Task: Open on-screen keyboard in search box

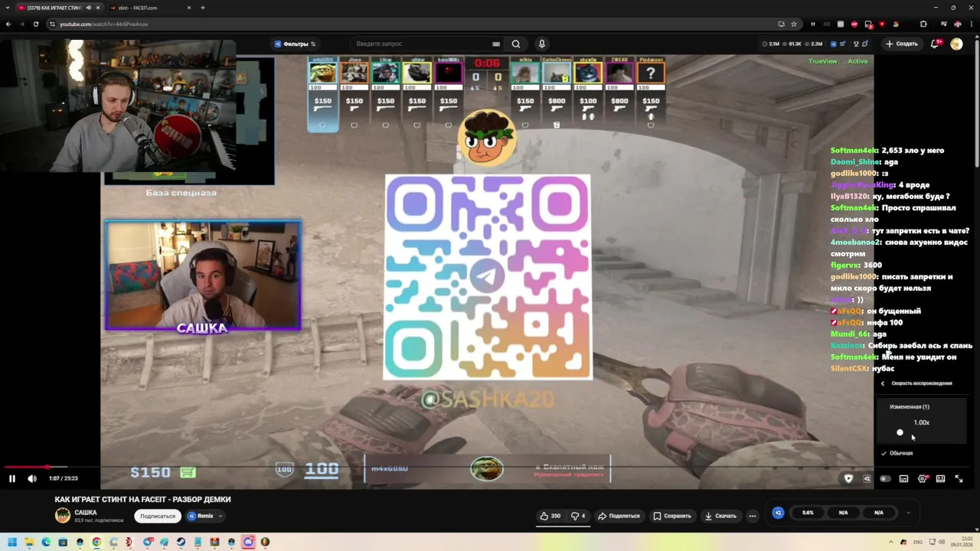Action: pyautogui.click(x=496, y=44)
